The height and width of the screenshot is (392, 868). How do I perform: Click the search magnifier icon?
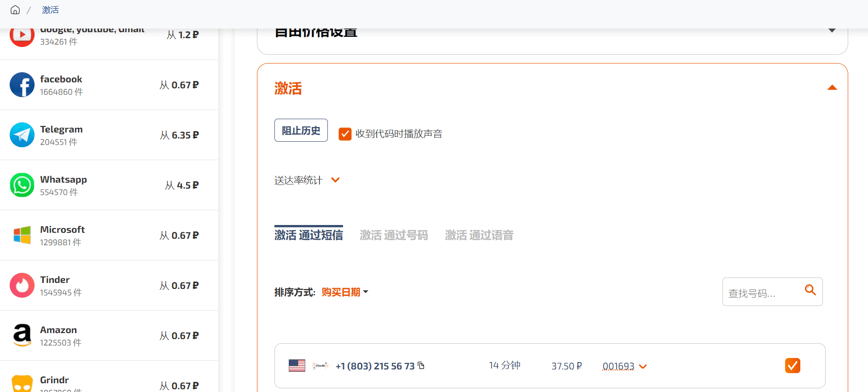[810, 290]
